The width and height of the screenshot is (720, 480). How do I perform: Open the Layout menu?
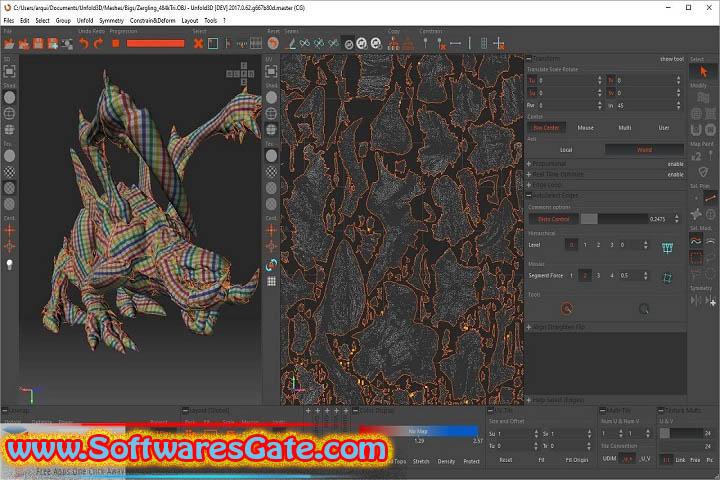point(190,21)
